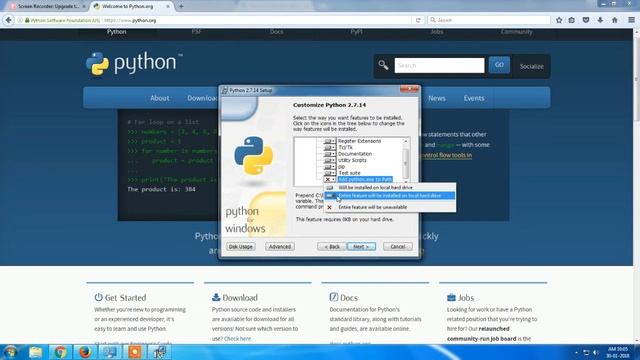Viewport: 640px width, 360px height.
Task: Open File Explorer from taskbar
Action: pos(36,352)
